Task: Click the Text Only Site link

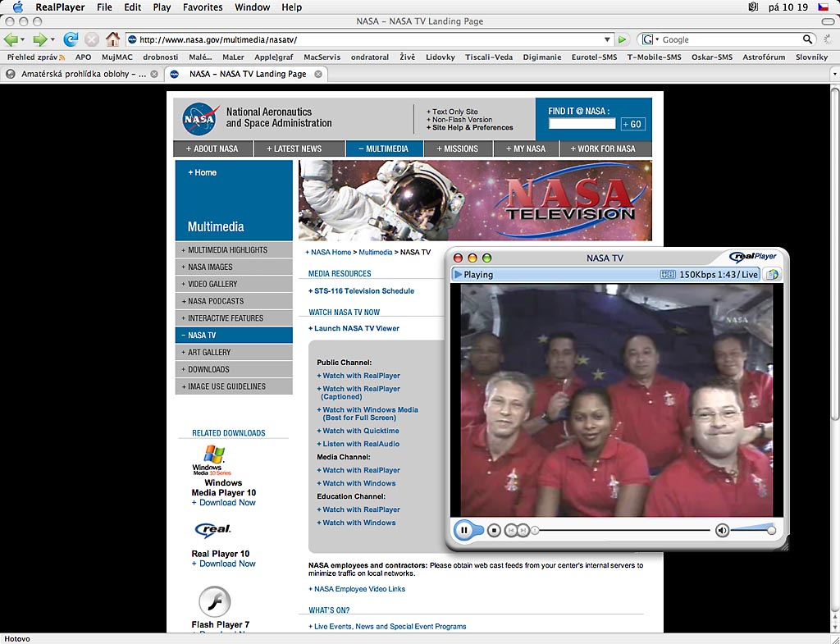Action: coord(452,112)
